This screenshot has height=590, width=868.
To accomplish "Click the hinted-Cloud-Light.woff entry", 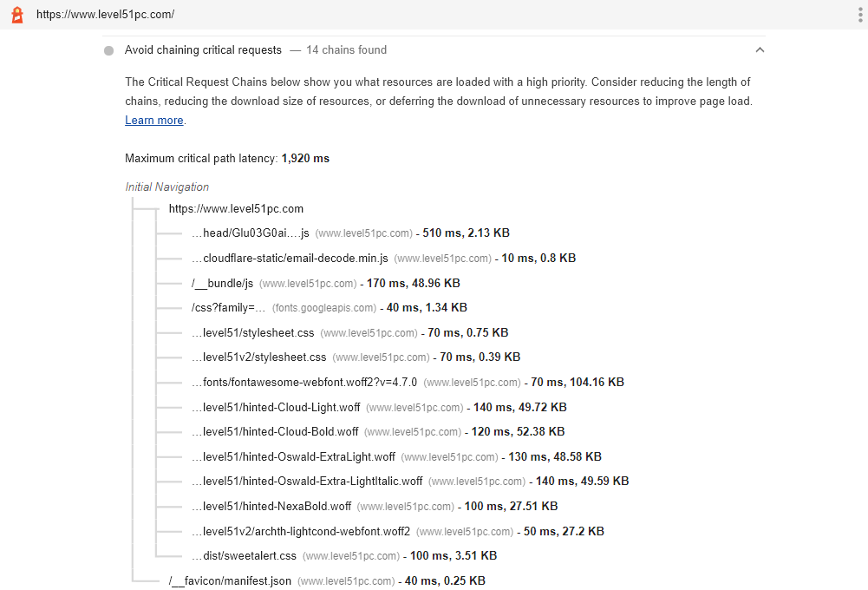I will (x=276, y=407).
